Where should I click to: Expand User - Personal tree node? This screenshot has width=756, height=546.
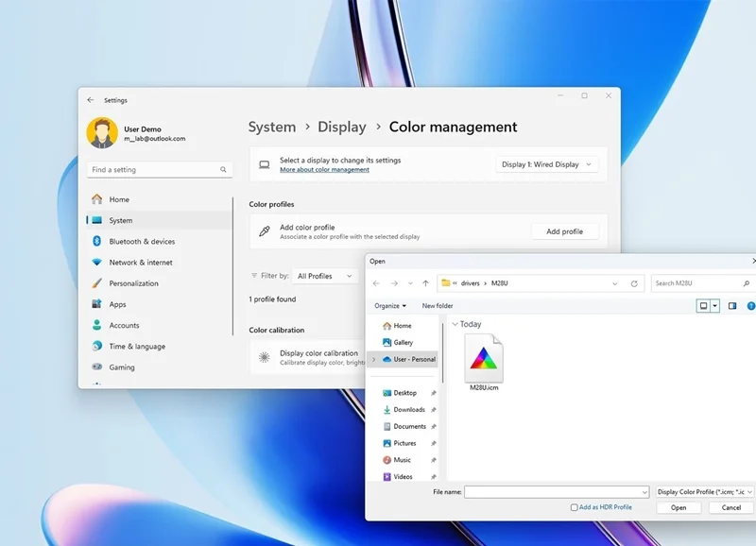point(373,360)
